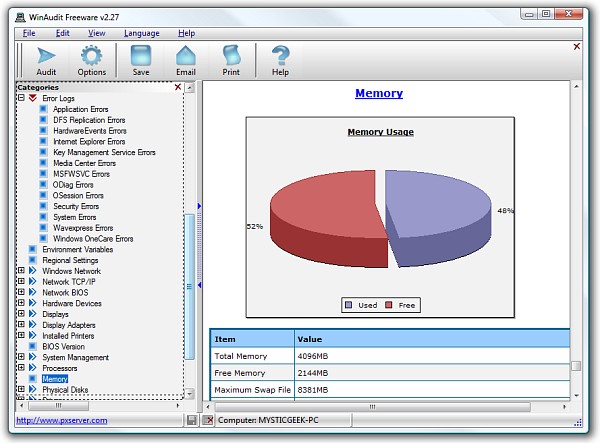The width and height of the screenshot is (600, 443).
Task: Select Media Center Errors in the tree
Action: point(85,163)
